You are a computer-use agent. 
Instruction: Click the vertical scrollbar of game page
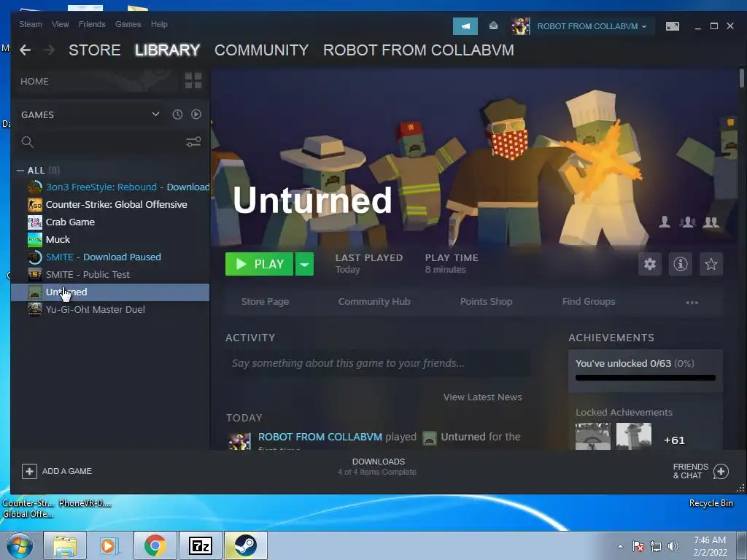coord(741,79)
